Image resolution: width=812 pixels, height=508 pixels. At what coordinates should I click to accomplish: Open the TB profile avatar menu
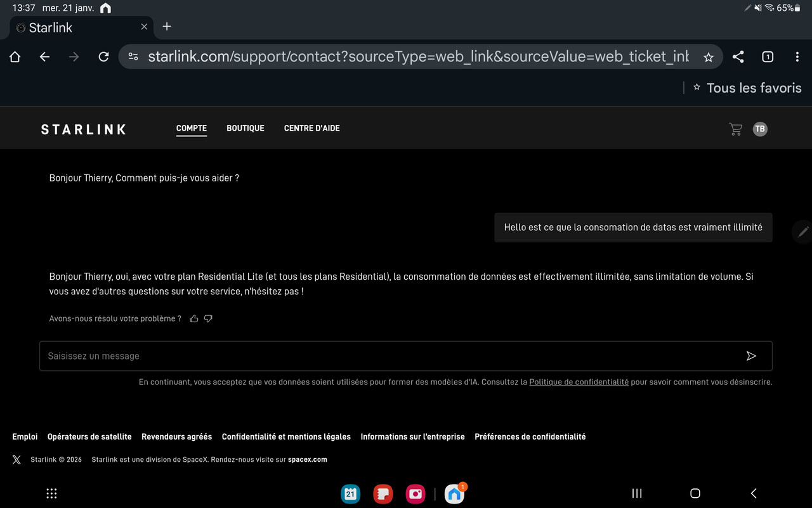click(759, 129)
